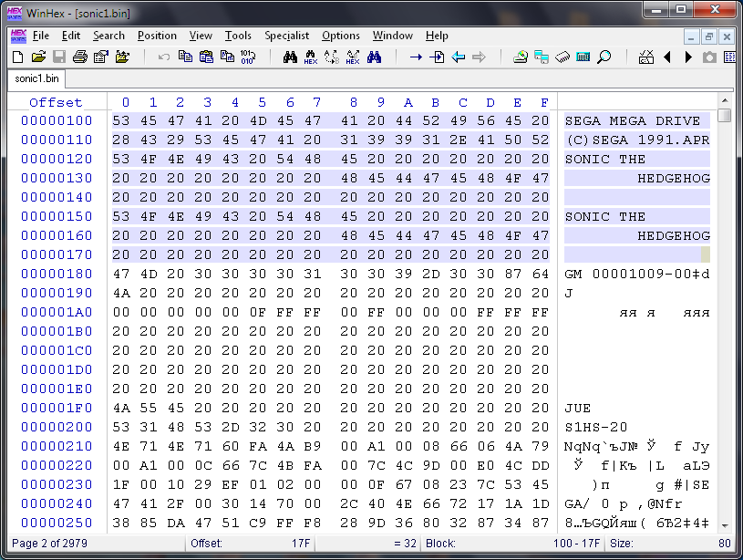Click Go To Offset arrow icon
The height and width of the screenshot is (560, 743).
click(x=416, y=57)
